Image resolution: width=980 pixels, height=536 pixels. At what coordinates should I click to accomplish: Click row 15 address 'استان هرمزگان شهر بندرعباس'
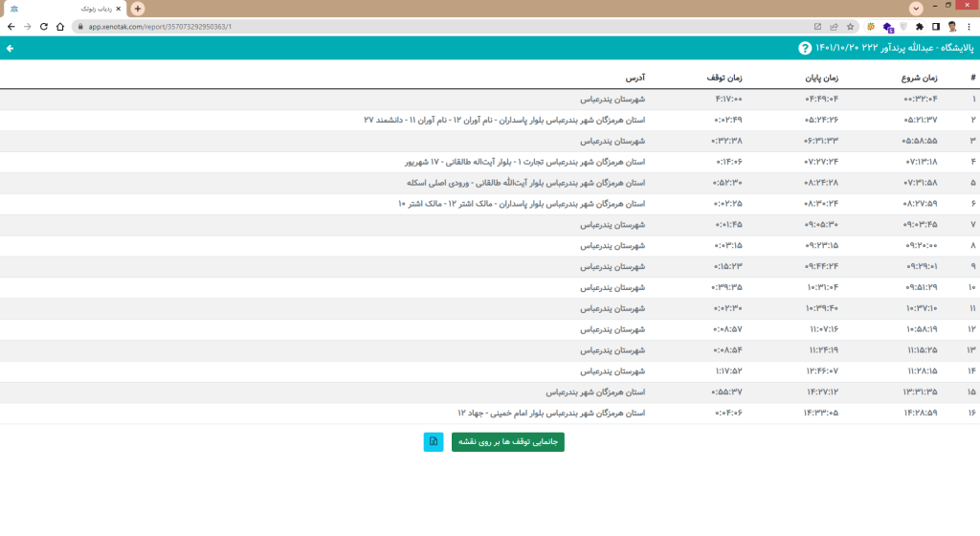(595, 392)
